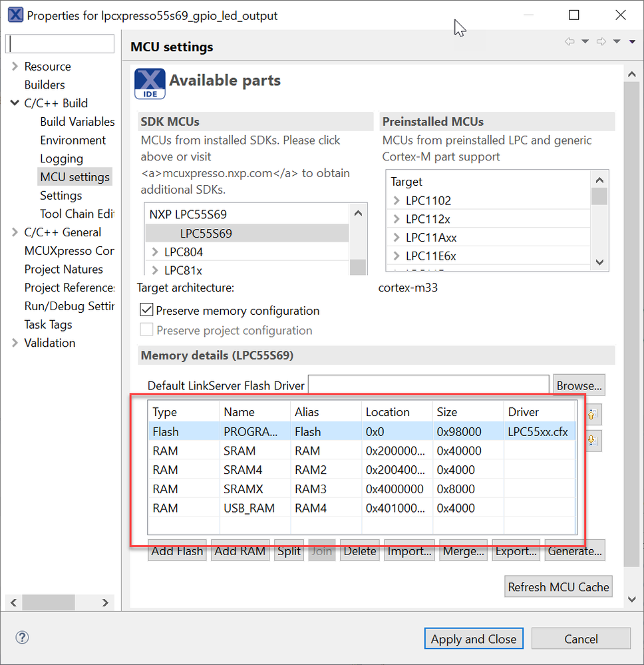644x665 pixels.
Task: Click the move memory row up icon
Action: (592, 414)
